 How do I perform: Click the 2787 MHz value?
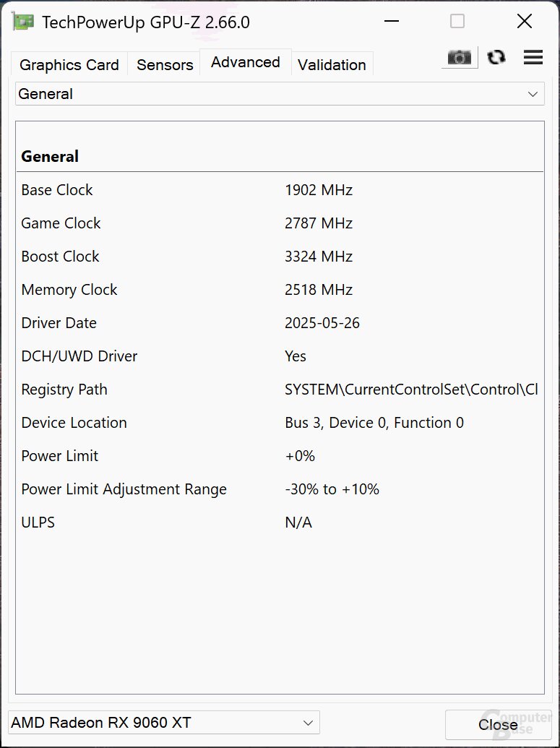(319, 223)
